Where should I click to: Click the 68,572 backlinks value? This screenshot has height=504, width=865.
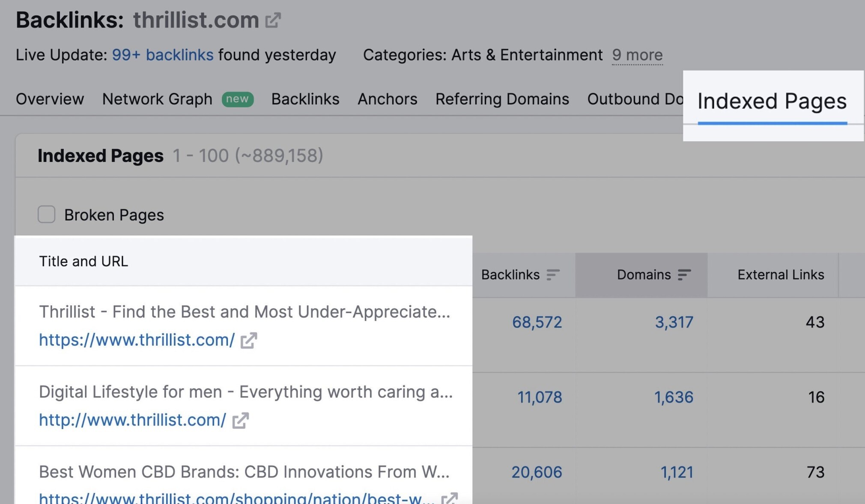[x=537, y=322]
